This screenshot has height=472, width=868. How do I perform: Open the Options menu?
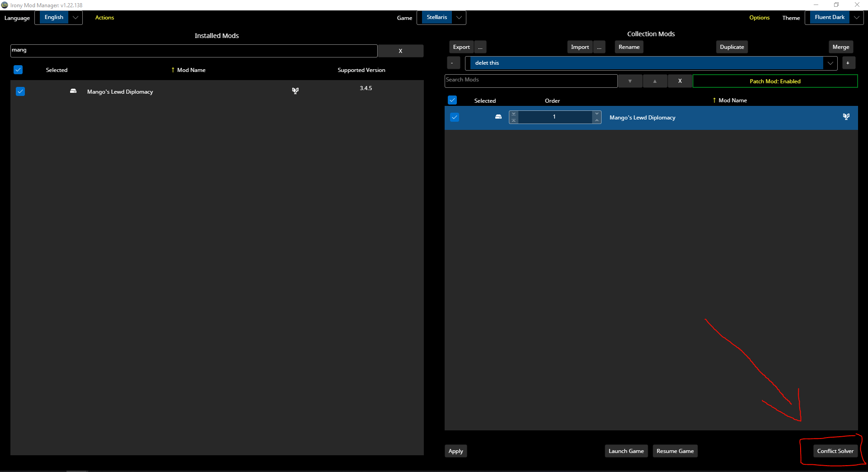tap(759, 18)
